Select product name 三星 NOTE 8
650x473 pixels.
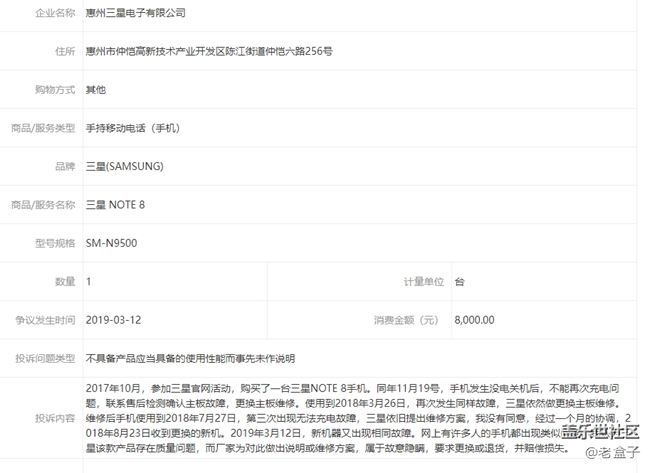click(115, 205)
